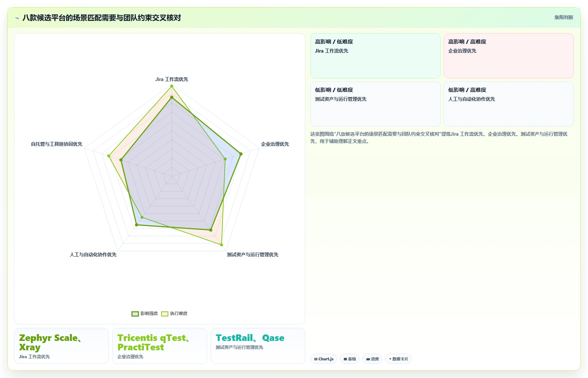Click the dark green point at 人工与自动化协作优先 axis
Screen dimensions: 588x378
click(136, 225)
